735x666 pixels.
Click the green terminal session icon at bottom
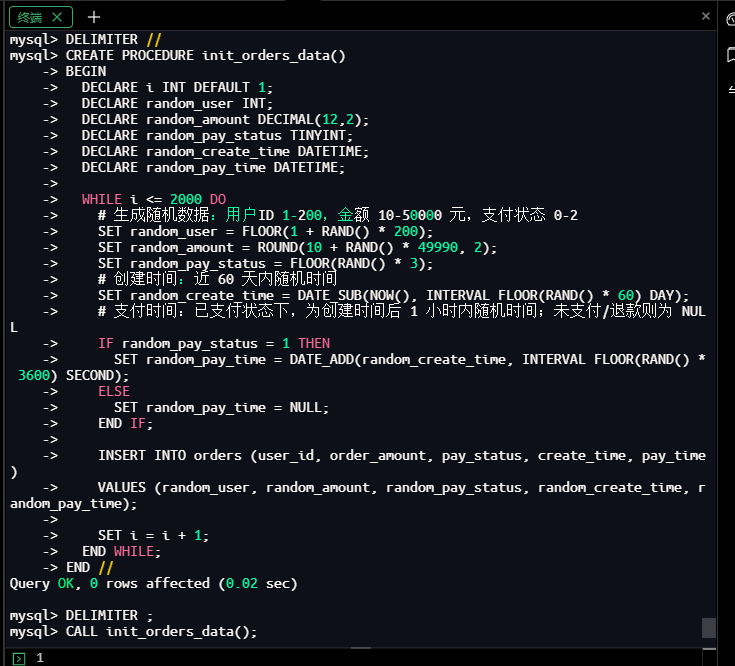pos(19,658)
